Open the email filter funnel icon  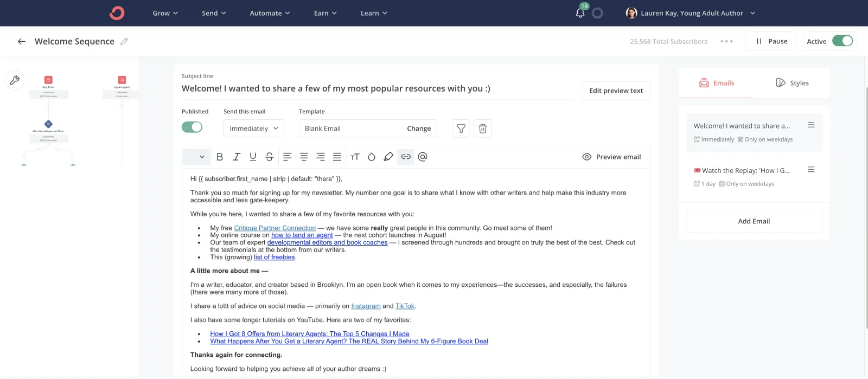[461, 129]
